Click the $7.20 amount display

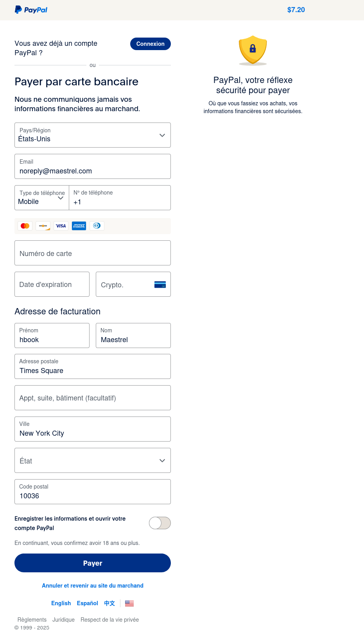tap(296, 9)
